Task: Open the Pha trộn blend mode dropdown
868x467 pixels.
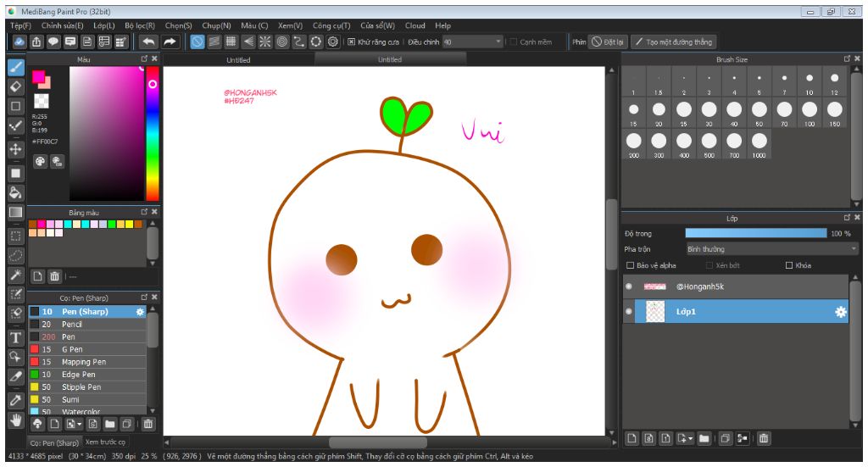Action: 771,249
